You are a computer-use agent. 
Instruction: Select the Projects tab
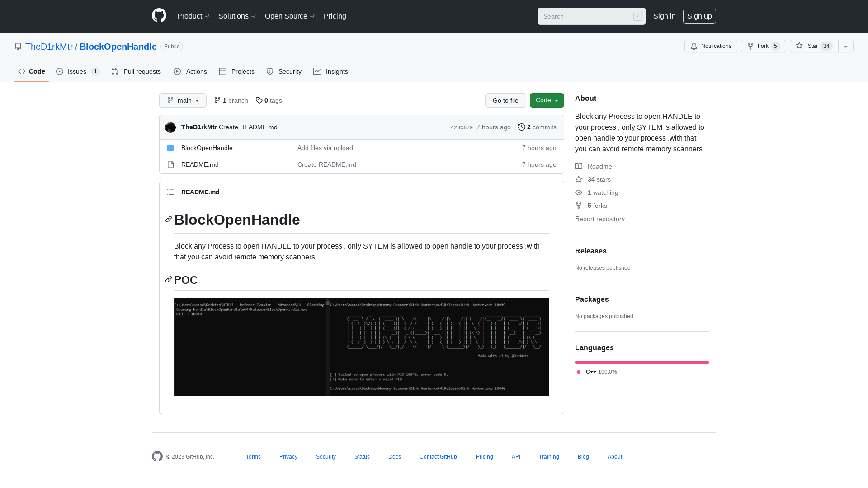237,71
